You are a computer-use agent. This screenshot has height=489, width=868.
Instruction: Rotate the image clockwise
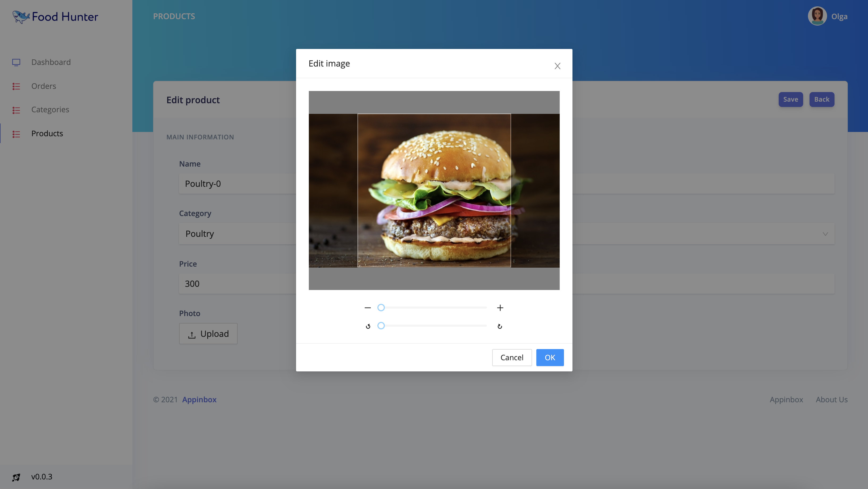click(500, 326)
